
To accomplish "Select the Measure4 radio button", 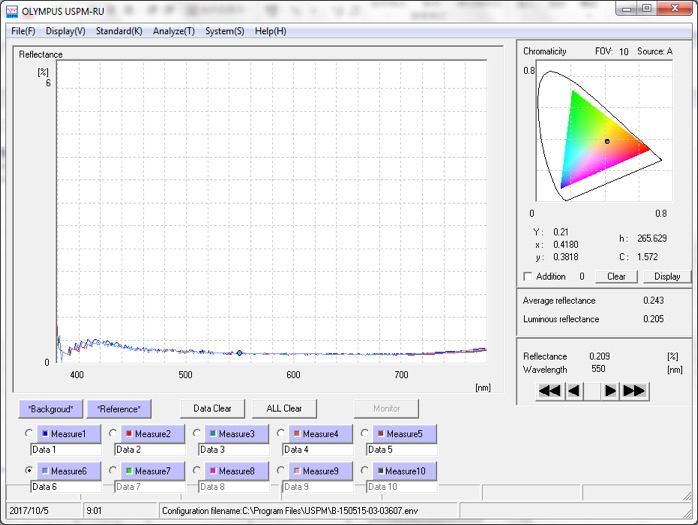I will [x=280, y=434].
